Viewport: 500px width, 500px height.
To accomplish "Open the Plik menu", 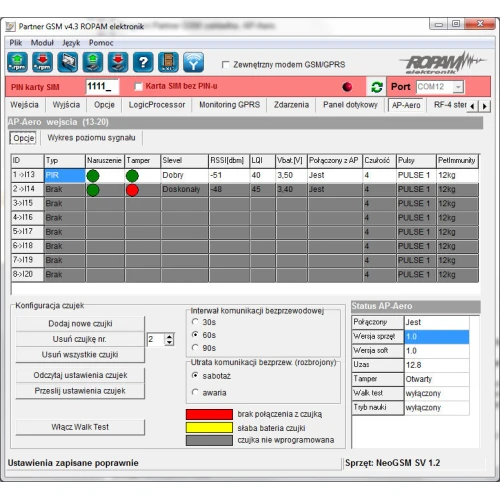I will (x=16, y=43).
